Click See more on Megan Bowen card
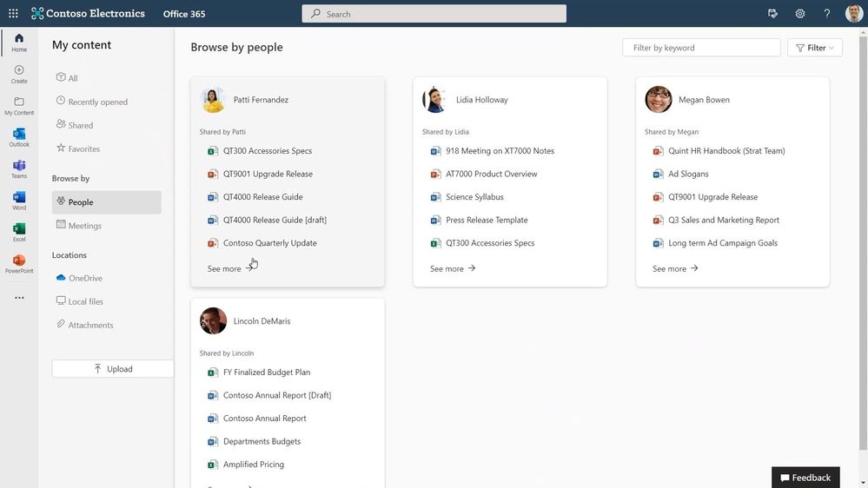The height and width of the screenshot is (488, 868). (x=675, y=268)
